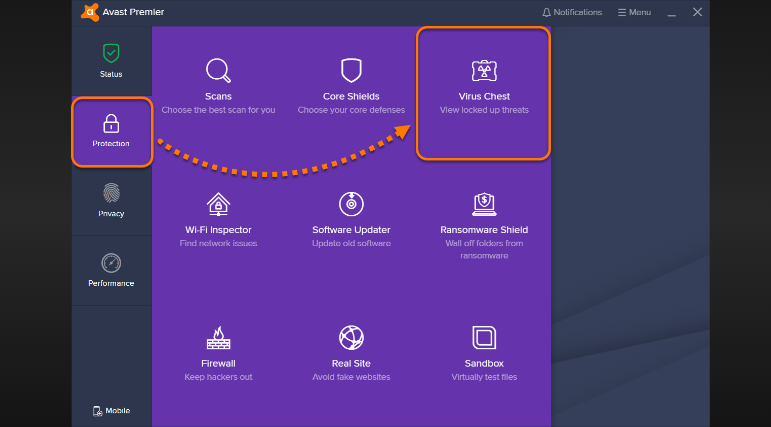Viewport: 771px width, 427px height.
Task: Expand the Menu hamburger
Action: point(634,12)
